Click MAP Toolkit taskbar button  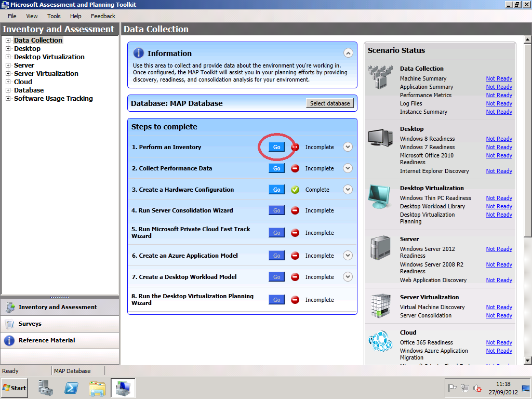click(123, 388)
